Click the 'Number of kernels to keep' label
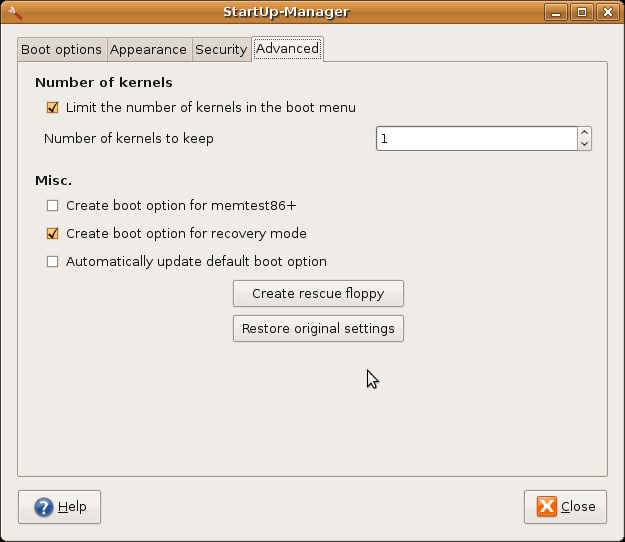Viewport: 625px width, 542px height. tap(129, 139)
